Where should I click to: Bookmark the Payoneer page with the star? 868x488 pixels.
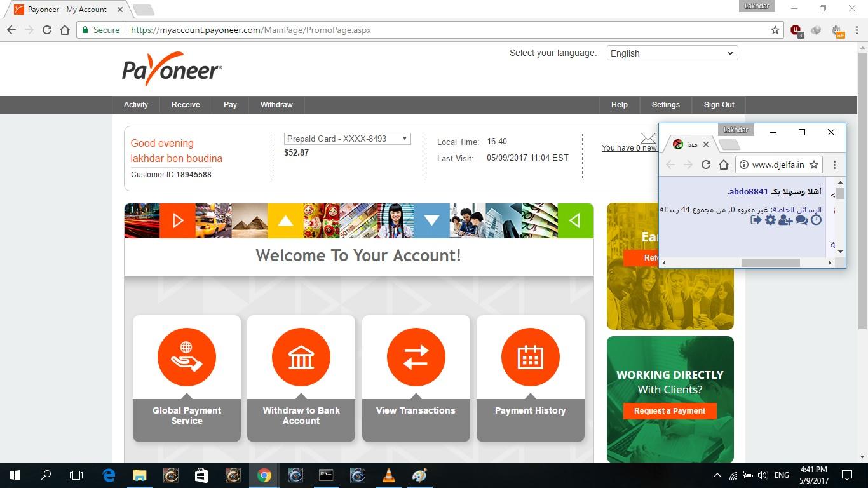click(775, 30)
